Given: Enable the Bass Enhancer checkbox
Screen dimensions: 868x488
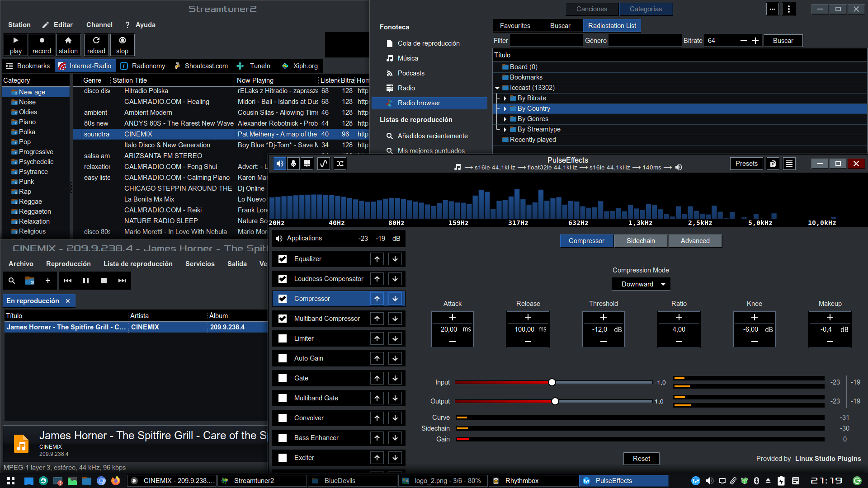Looking at the screenshot, I should coord(283,438).
